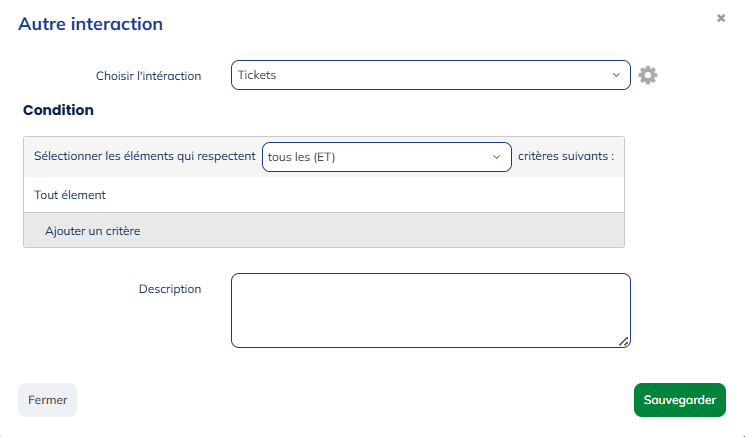
Task: Click the 'Choisir l'intéraction' label
Action: point(148,76)
